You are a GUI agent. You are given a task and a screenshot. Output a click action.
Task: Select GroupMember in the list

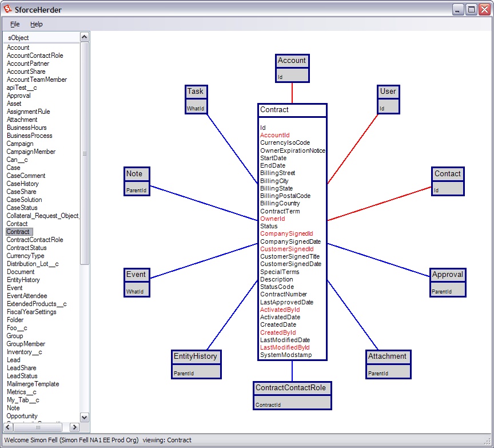(x=26, y=344)
